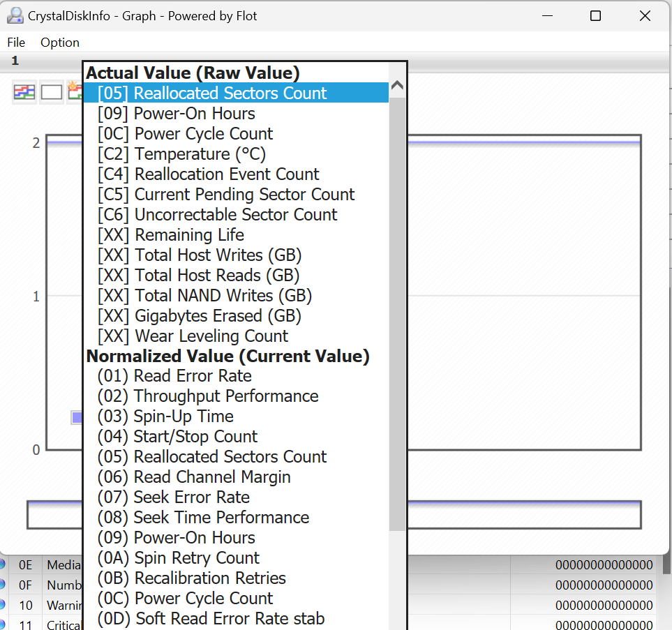The width and height of the screenshot is (672, 630).
Task: Choose [XX] Total Host Writes (GB)
Action: tap(236, 255)
